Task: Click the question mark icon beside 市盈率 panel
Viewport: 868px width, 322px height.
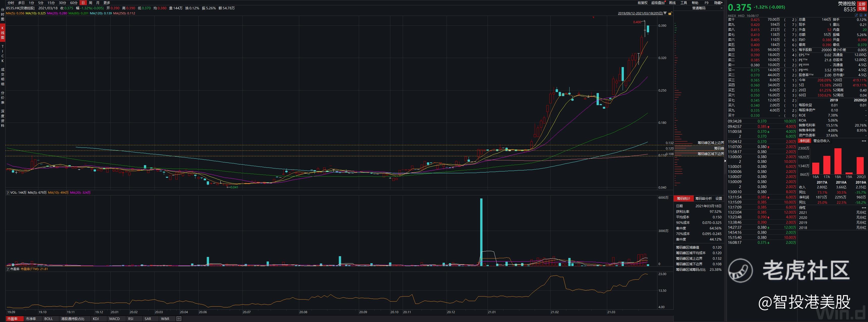Action: click(x=8, y=269)
